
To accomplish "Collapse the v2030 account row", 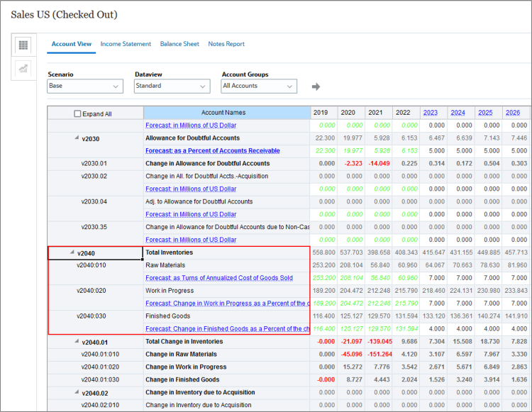I will (x=76, y=138).
